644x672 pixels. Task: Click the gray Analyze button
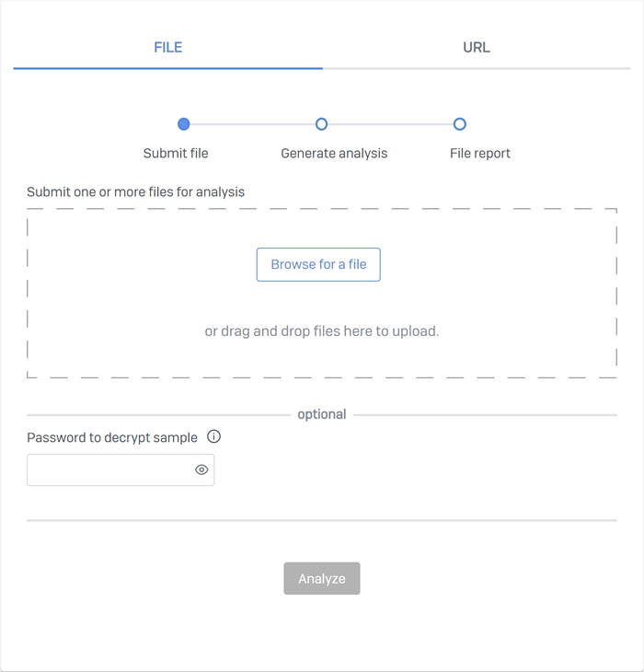[x=321, y=578]
